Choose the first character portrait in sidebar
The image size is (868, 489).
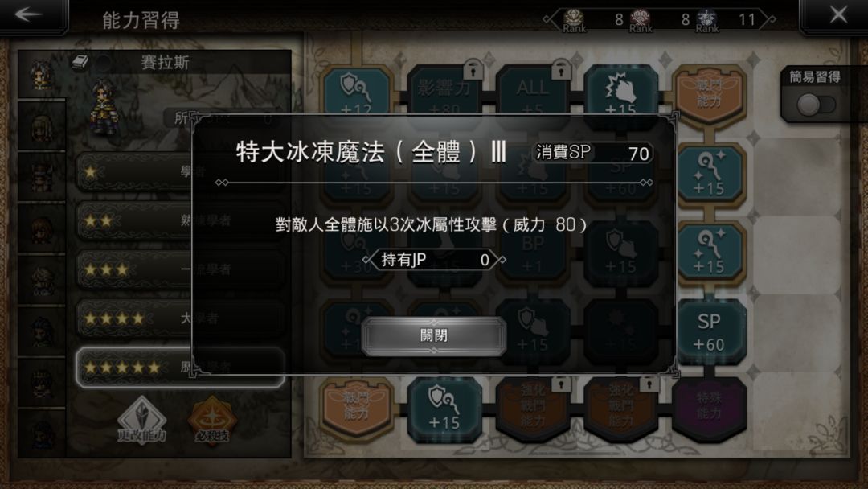pos(42,76)
